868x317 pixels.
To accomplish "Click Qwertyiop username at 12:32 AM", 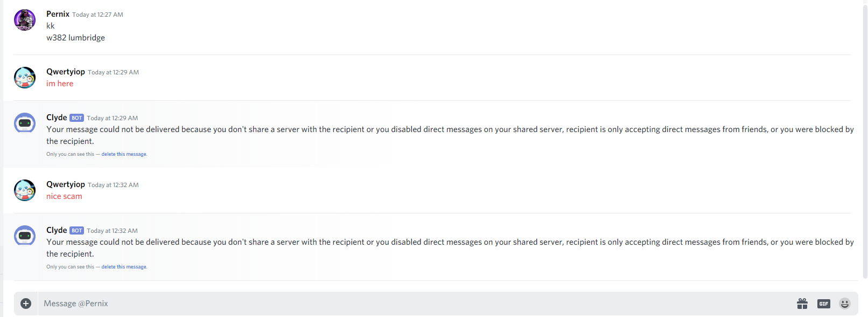I will pyautogui.click(x=66, y=184).
